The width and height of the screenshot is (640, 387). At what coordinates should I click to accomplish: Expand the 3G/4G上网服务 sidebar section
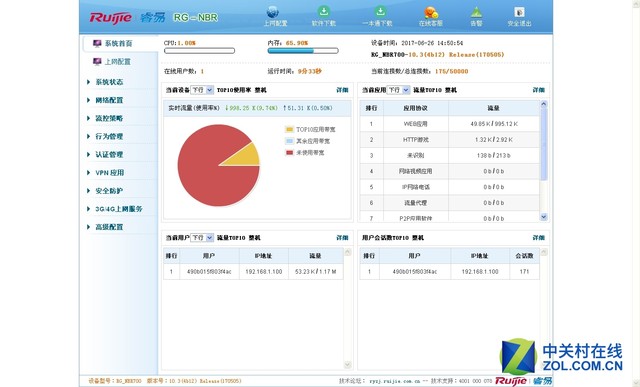pyautogui.click(x=118, y=209)
